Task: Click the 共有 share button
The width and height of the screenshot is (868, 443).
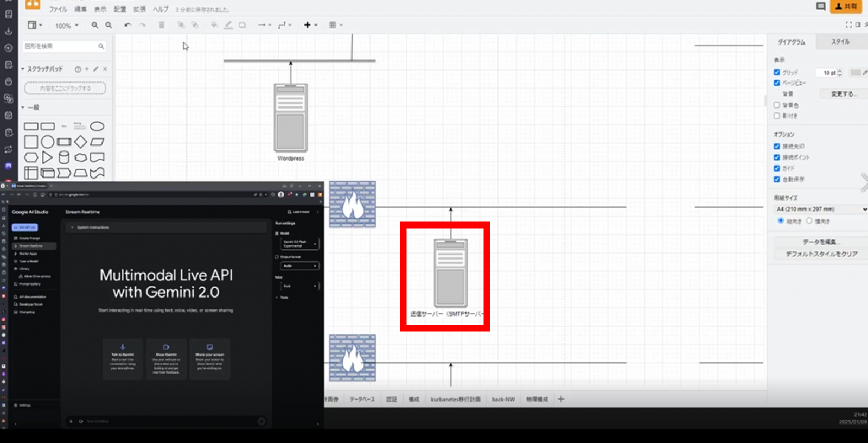Action: point(846,7)
